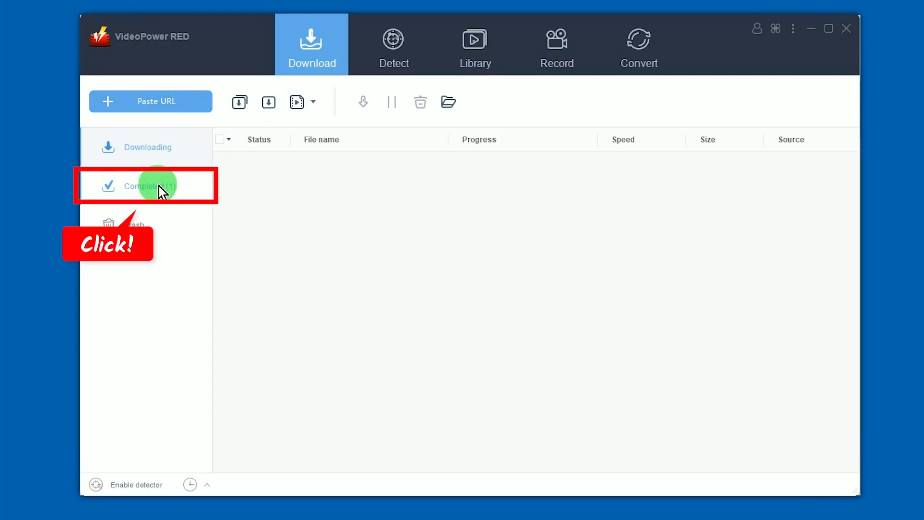Click the Status column header
Image resolution: width=924 pixels, height=520 pixels.
click(x=259, y=140)
